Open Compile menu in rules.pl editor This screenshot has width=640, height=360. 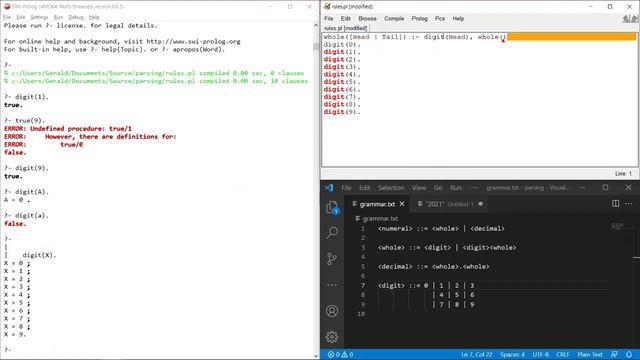(x=394, y=19)
